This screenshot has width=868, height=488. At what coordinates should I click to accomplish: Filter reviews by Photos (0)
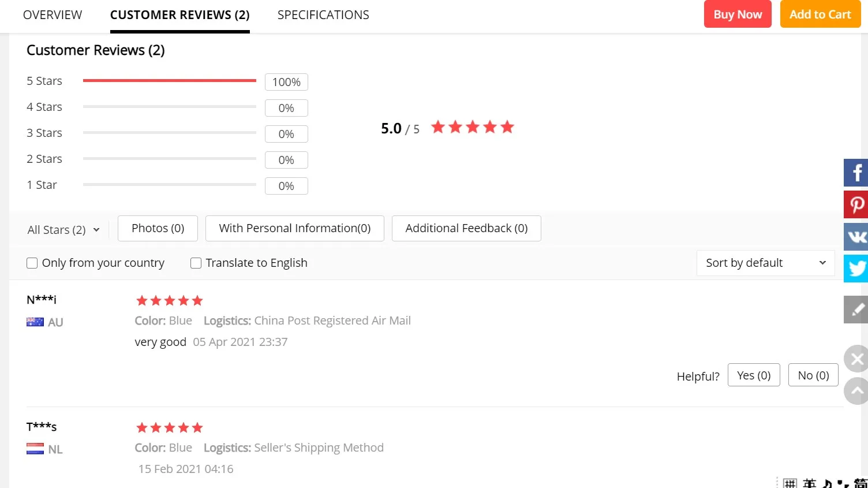[158, 228]
